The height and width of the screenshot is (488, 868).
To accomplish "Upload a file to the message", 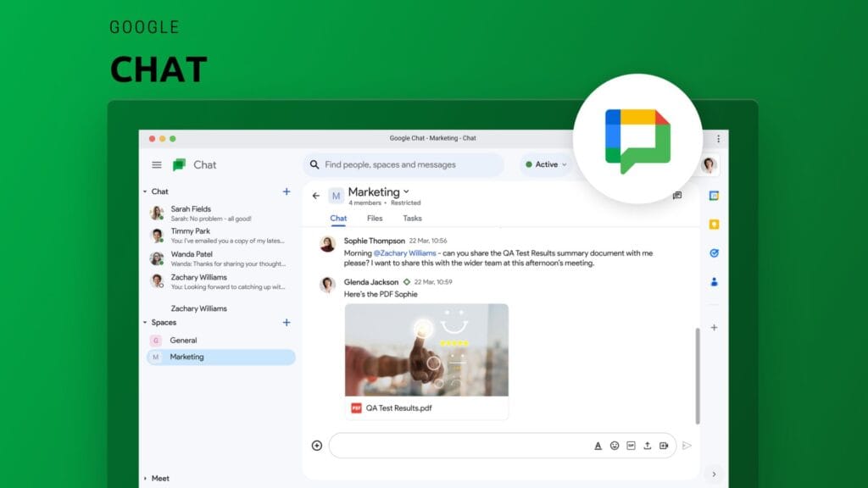I will pyautogui.click(x=647, y=446).
